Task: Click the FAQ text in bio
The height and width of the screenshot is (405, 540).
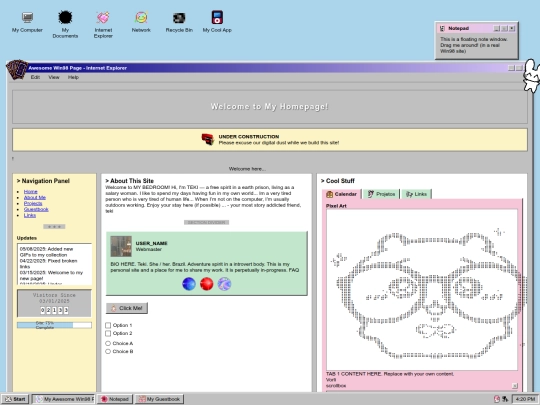Action: tap(294, 270)
